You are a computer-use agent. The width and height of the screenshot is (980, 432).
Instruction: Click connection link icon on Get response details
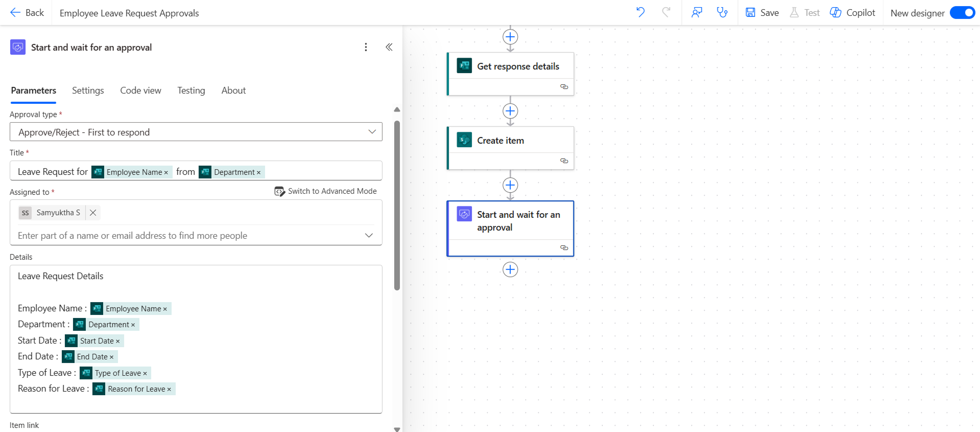(564, 87)
